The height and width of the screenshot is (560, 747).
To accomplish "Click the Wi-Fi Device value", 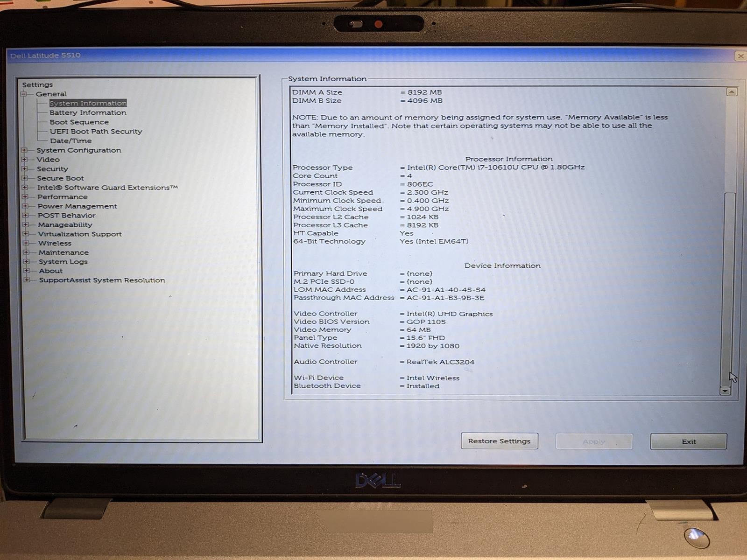I will [433, 378].
